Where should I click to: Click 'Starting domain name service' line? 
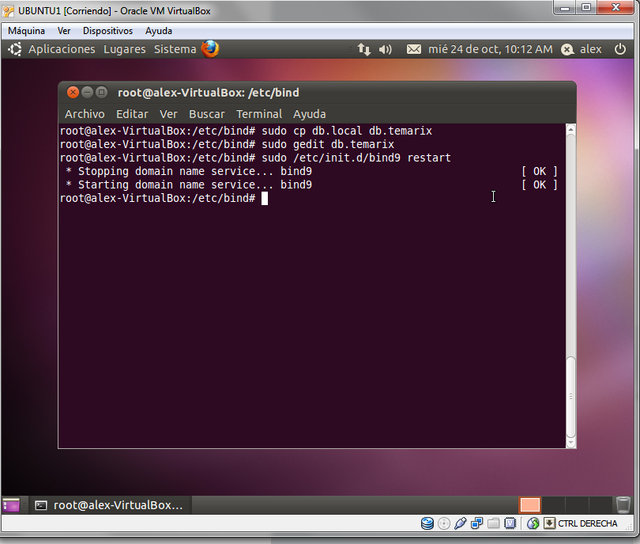tap(189, 185)
